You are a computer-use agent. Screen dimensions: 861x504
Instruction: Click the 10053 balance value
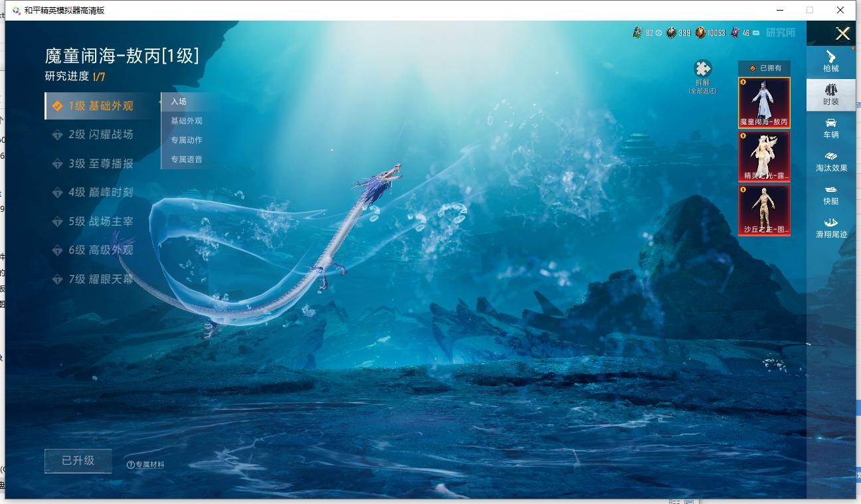coord(716,33)
